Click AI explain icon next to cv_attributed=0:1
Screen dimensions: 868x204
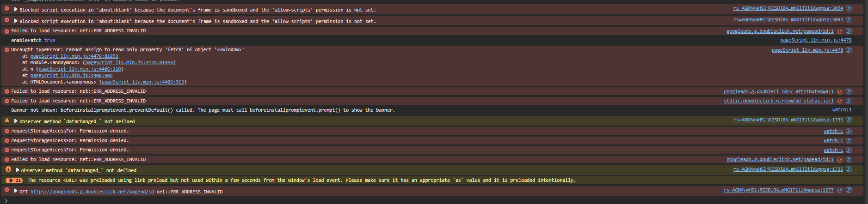849,92
